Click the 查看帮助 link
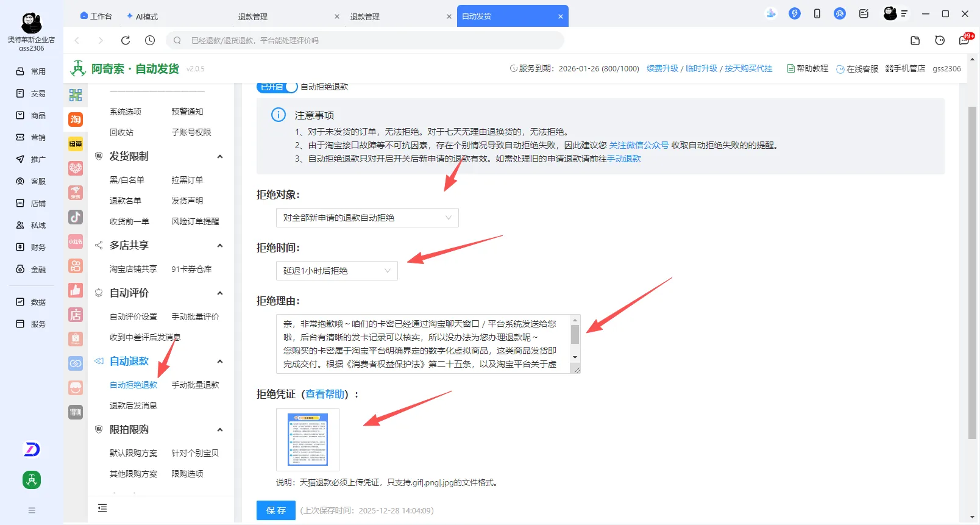The width and height of the screenshot is (980, 525). [325, 395]
